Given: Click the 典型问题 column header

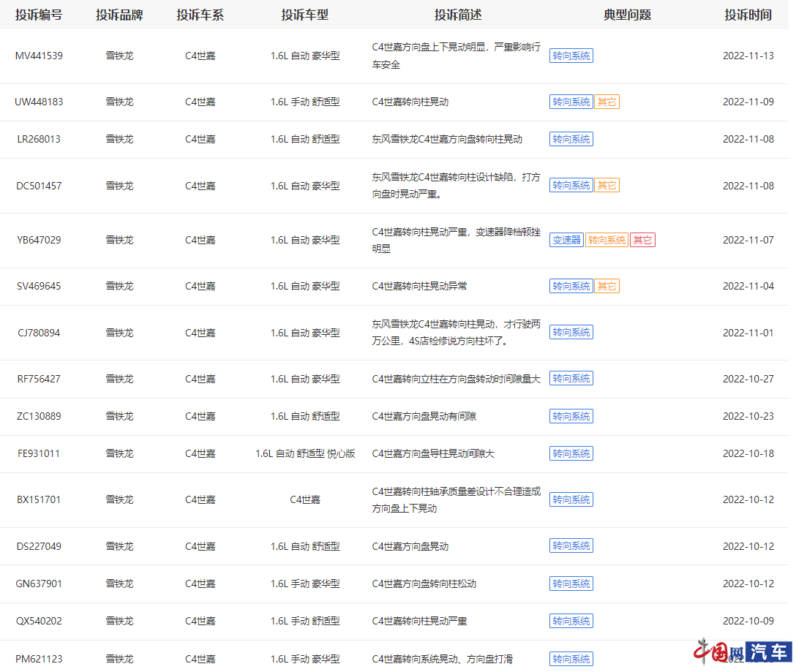Looking at the screenshot, I should point(626,15).
